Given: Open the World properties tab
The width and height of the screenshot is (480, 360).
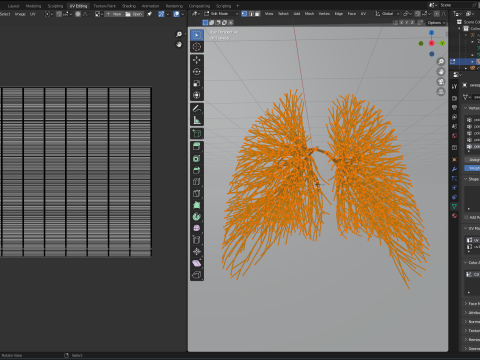Looking at the screenshot, I should (454, 136).
